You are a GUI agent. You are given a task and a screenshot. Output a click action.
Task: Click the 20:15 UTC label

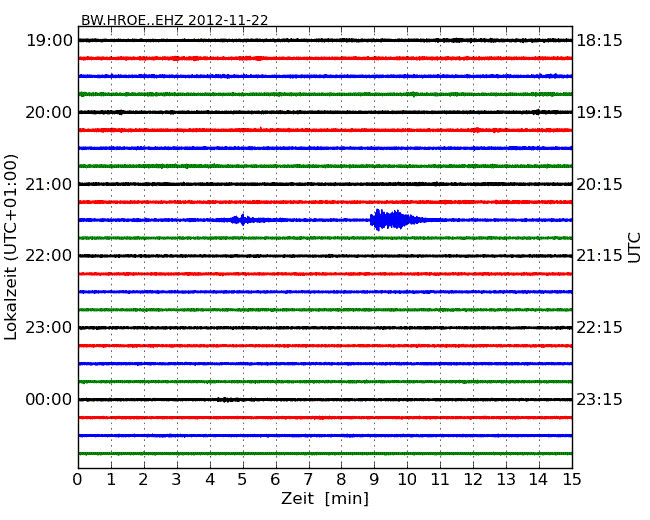point(599,184)
